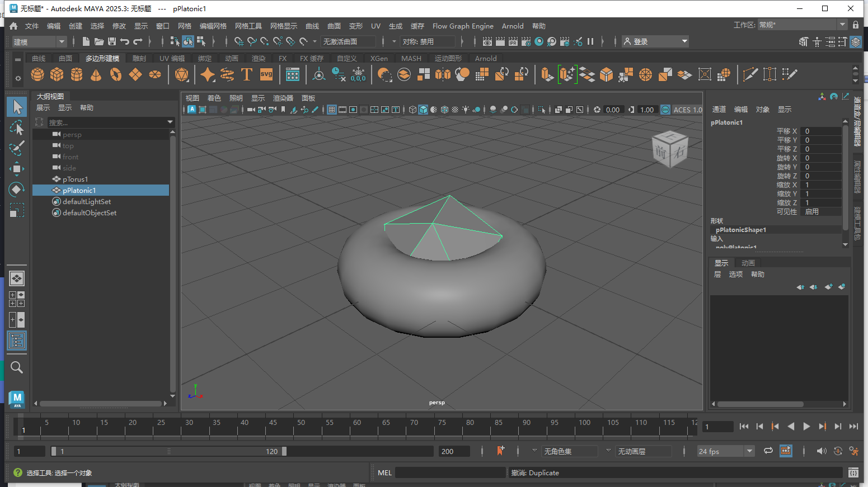The width and height of the screenshot is (868, 487).
Task: Open the 工作区 workspace dropdown
Action: (802, 25)
